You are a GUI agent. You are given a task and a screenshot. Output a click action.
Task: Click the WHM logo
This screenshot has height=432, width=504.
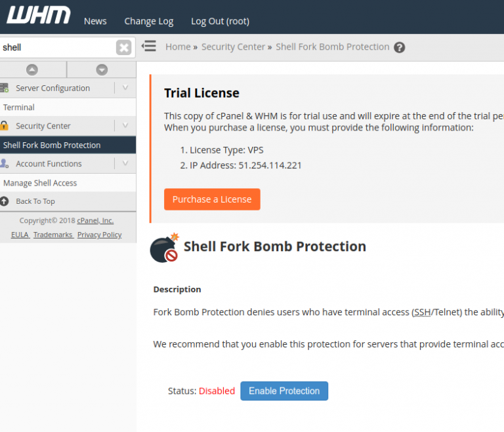(x=38, y=16)
